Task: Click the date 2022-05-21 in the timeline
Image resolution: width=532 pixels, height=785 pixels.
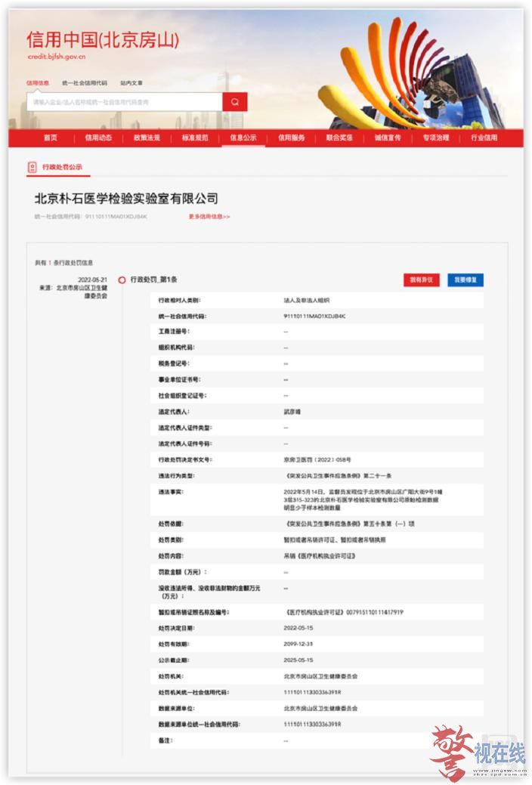Action: coord(93,280)
